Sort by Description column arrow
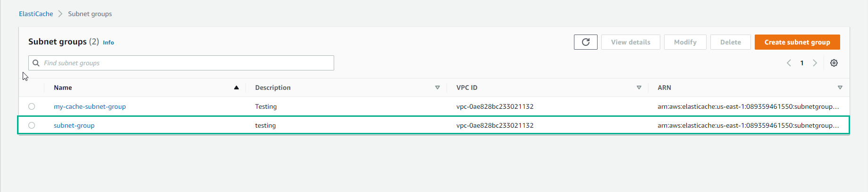This screenshot has height=192, width=868. (438, 87)
